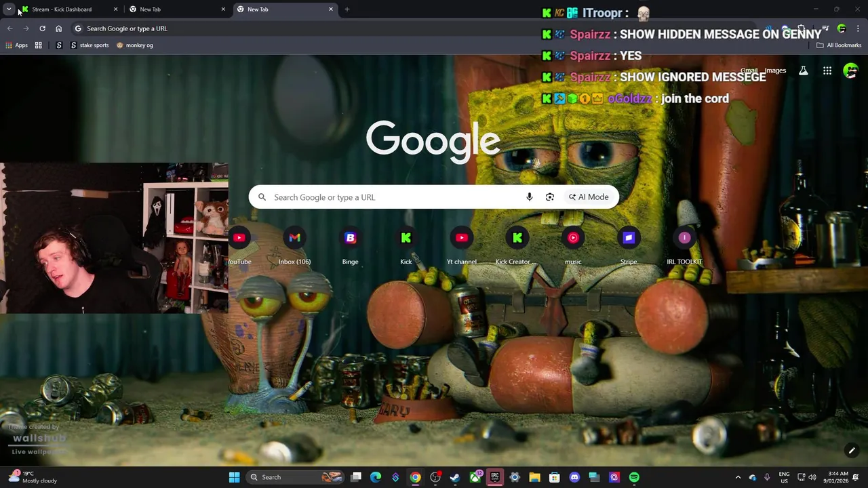
Task: Open Chrome media controls icon
Action: (x=825, y=28)
